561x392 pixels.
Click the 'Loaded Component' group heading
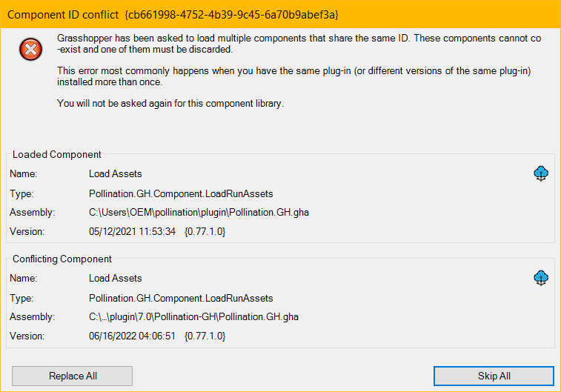click(57, 155)
